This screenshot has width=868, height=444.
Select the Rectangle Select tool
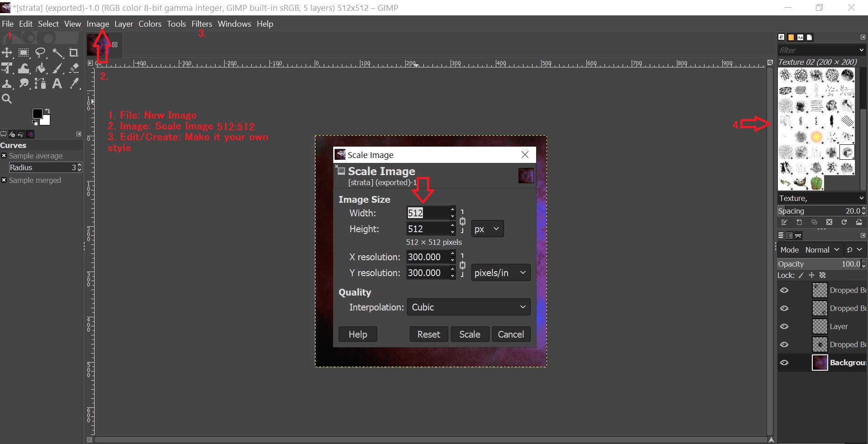click(x=24, y=53)
